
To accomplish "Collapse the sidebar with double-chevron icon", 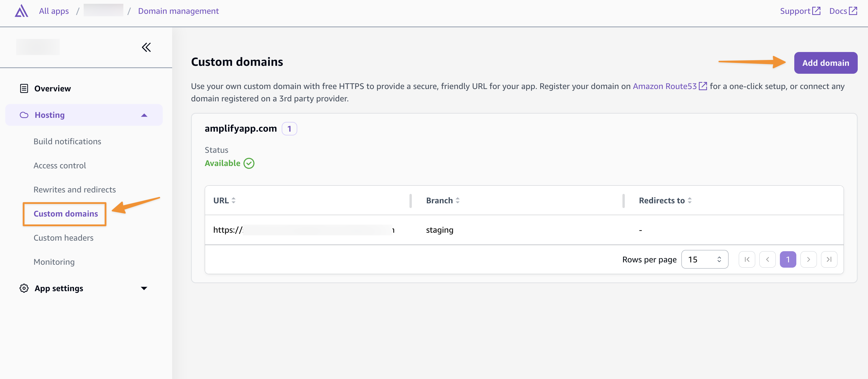I will tap(146, 47).
